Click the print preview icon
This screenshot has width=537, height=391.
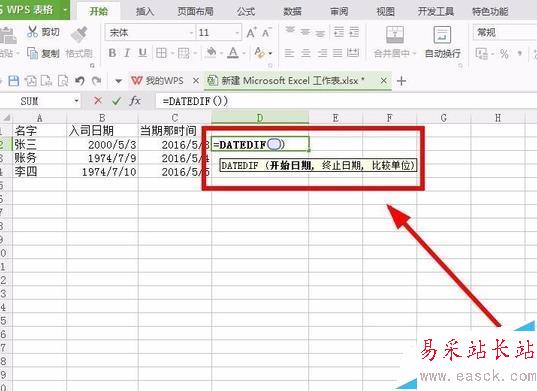63,81
